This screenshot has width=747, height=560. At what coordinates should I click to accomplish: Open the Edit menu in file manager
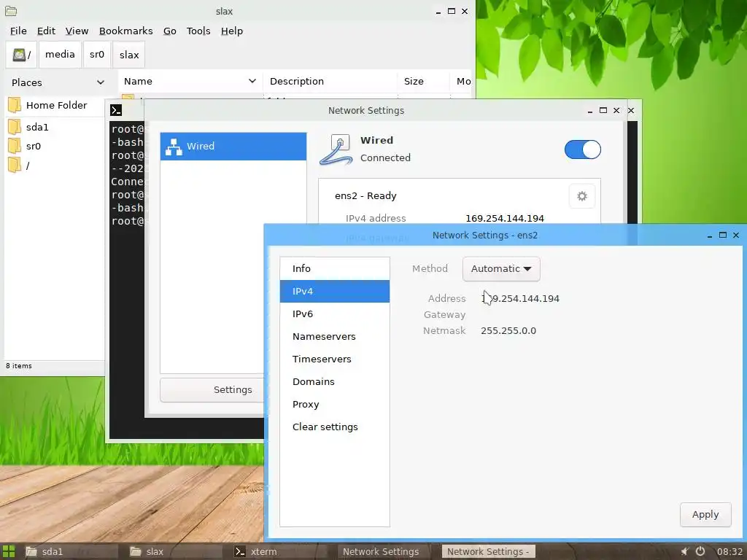46,31
